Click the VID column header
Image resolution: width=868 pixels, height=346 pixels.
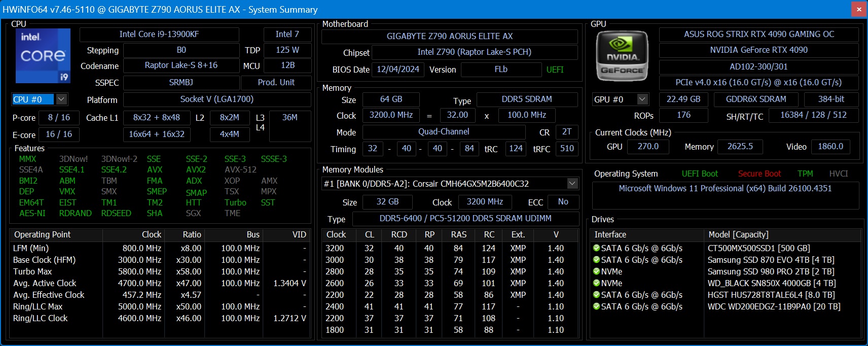coord(285,234)
